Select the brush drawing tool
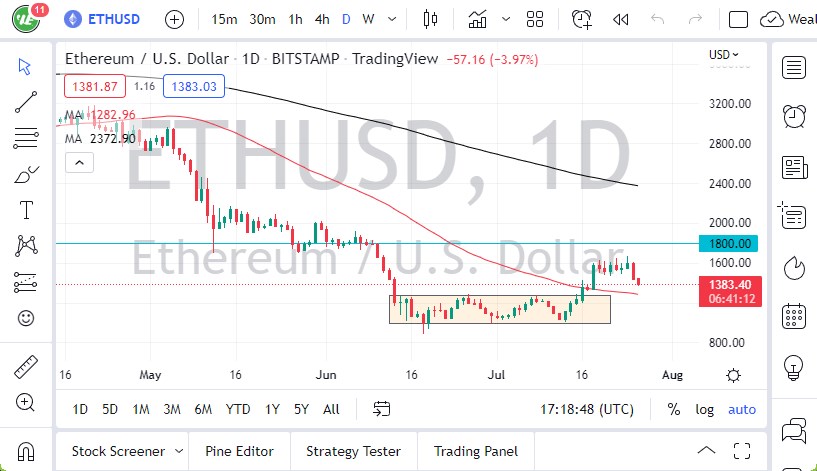This screenshot has width=817, height=471. [27, 174]
